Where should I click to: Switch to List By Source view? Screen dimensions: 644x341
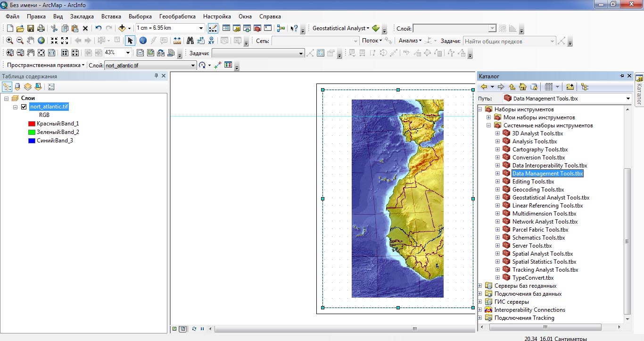tap(17, 87)
